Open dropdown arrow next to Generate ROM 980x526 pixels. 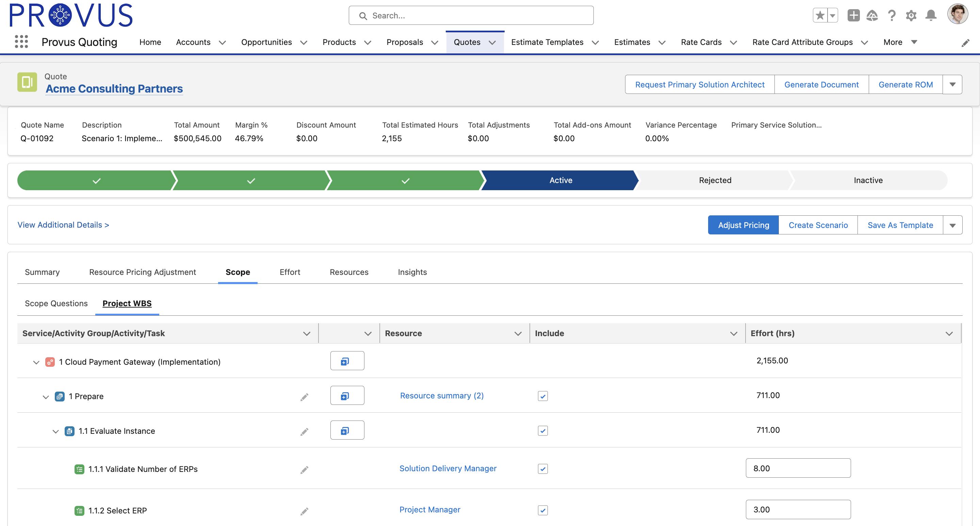pos(952,84)
